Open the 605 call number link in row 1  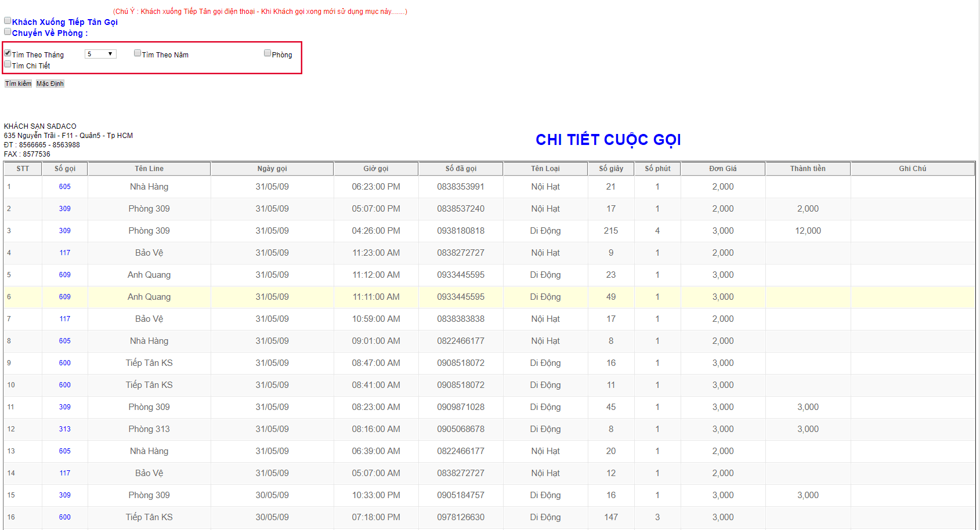pyautogui.click(x=64, y=187)
